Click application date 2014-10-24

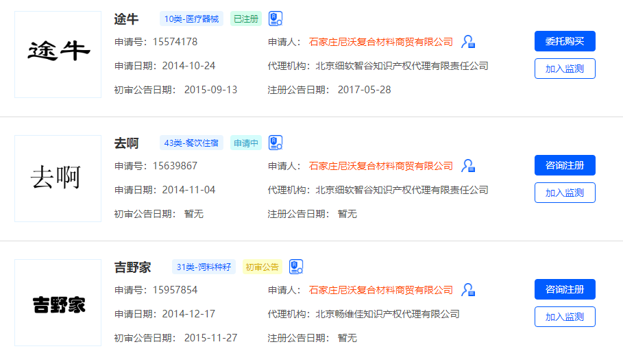[188, 66]
